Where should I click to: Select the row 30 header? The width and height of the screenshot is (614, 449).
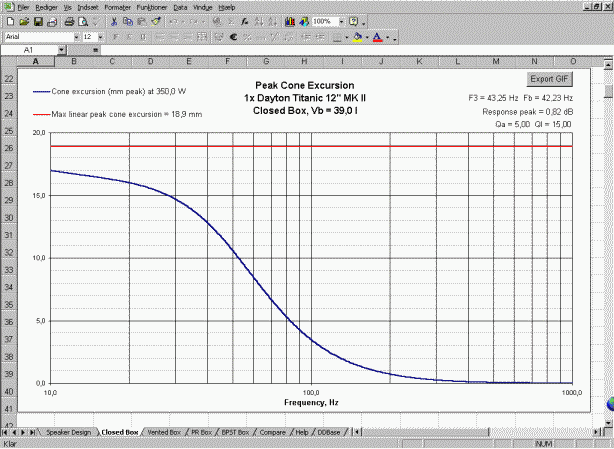coord(9,217)
